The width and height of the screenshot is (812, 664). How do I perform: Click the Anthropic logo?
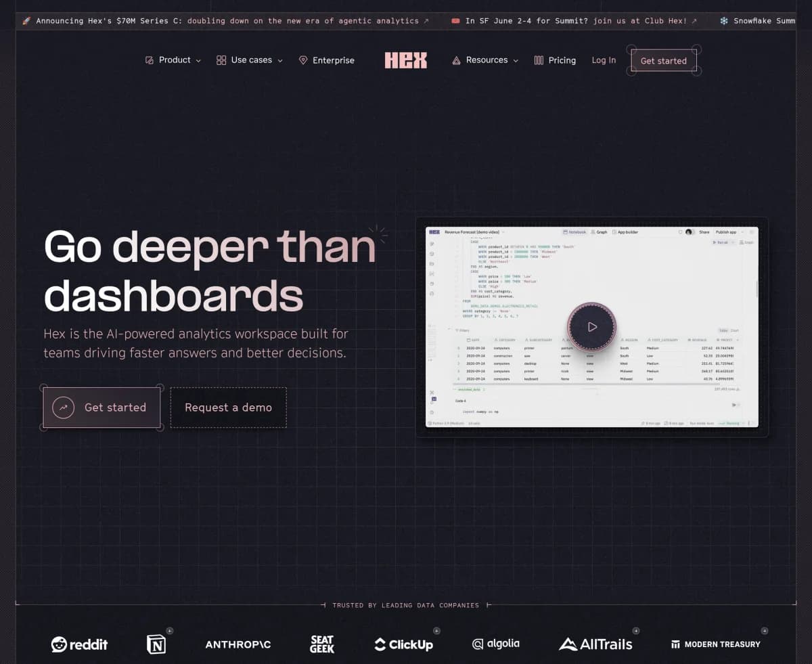238,644
